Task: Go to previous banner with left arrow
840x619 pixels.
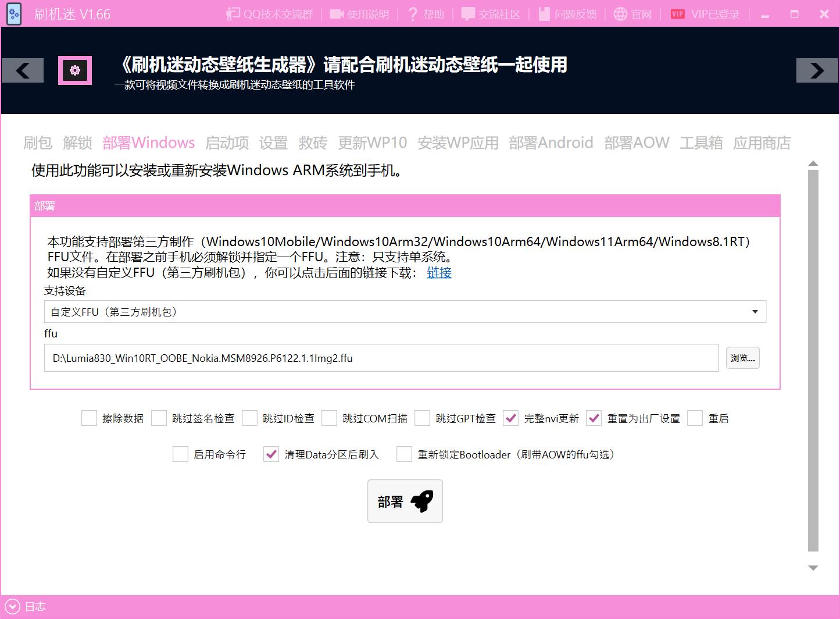Action: point(23,70)
